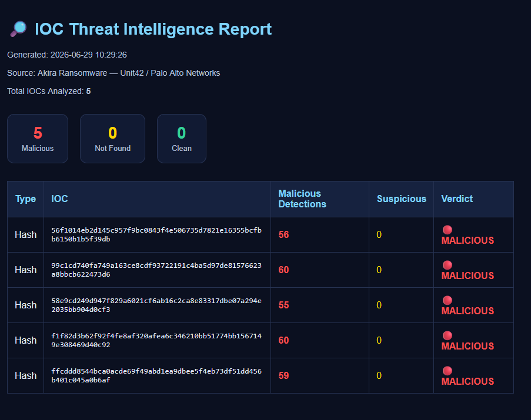531x420 pixels.
Task: Click the Generated timestamp line
Action: tap(67, 55)
